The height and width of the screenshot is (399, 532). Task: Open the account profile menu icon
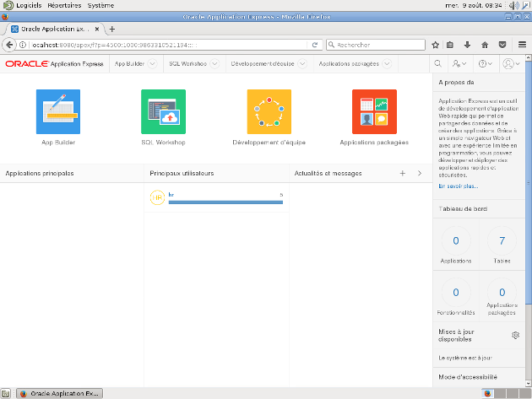(511, 63)
